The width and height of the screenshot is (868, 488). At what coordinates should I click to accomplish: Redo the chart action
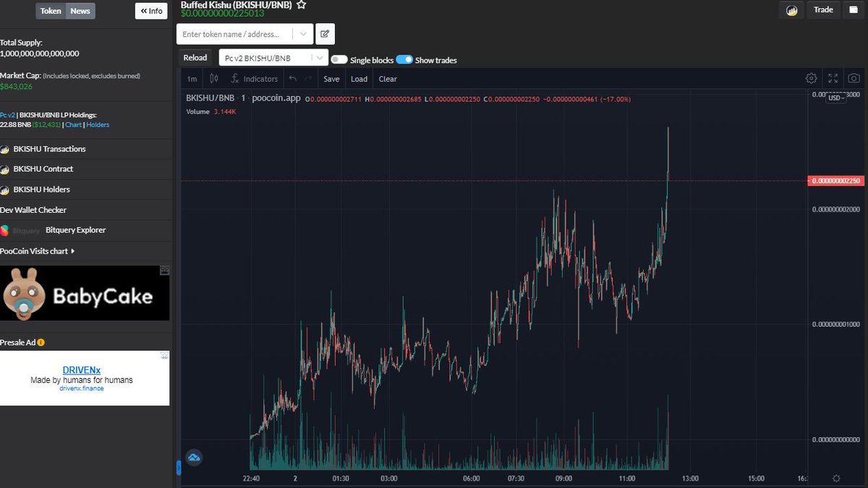(x=308, y=79)
